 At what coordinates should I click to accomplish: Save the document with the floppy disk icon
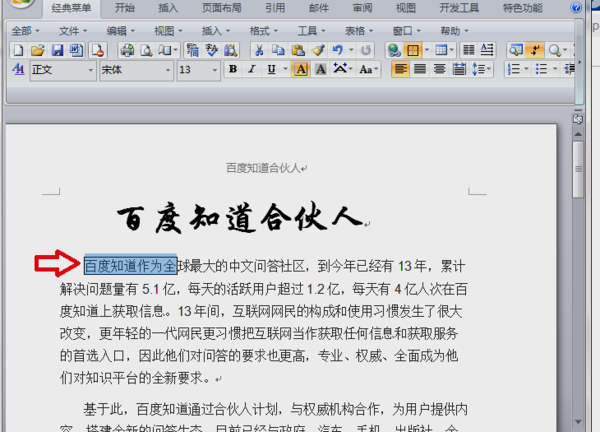[x=57, y=50]
